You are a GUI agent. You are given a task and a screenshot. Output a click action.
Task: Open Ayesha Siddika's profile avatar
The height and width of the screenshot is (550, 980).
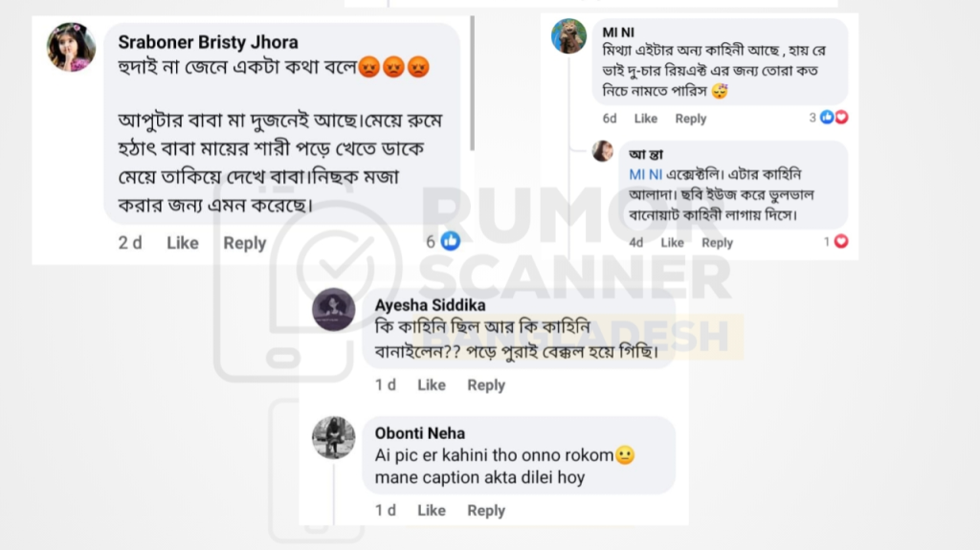(x=334, y=309)
